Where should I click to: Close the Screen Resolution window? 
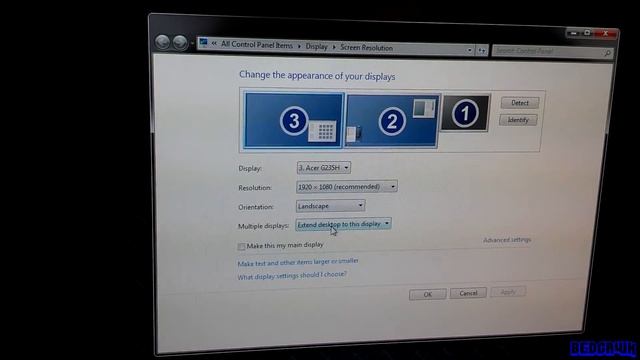tap(606, 34)
